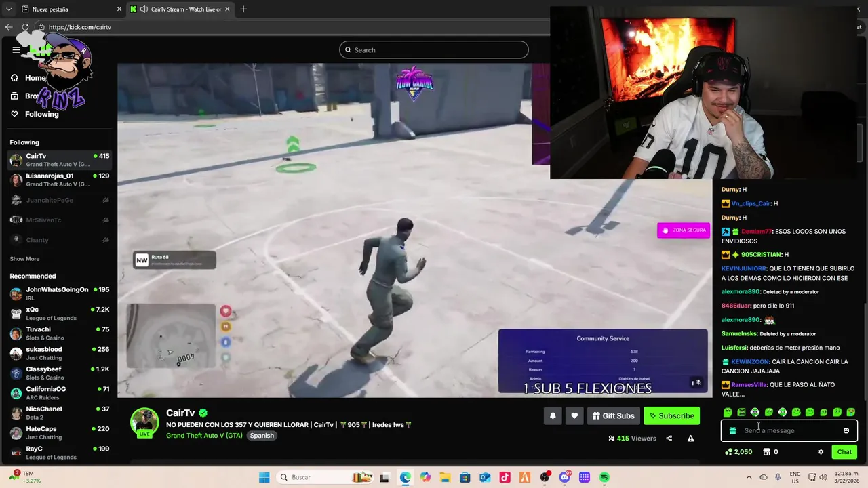Click username KEVINJUNIORR in chat
This screenshot has width=868, height=488.
click(744, 268)
